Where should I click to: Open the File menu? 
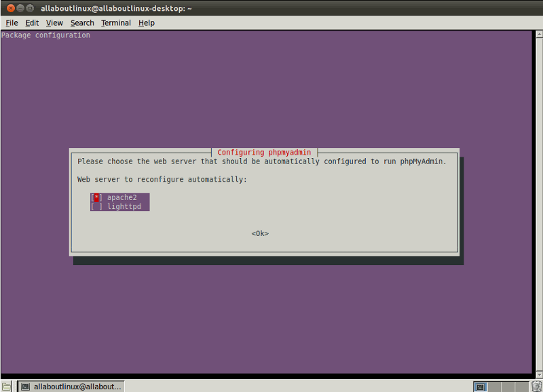coord(12,23)
